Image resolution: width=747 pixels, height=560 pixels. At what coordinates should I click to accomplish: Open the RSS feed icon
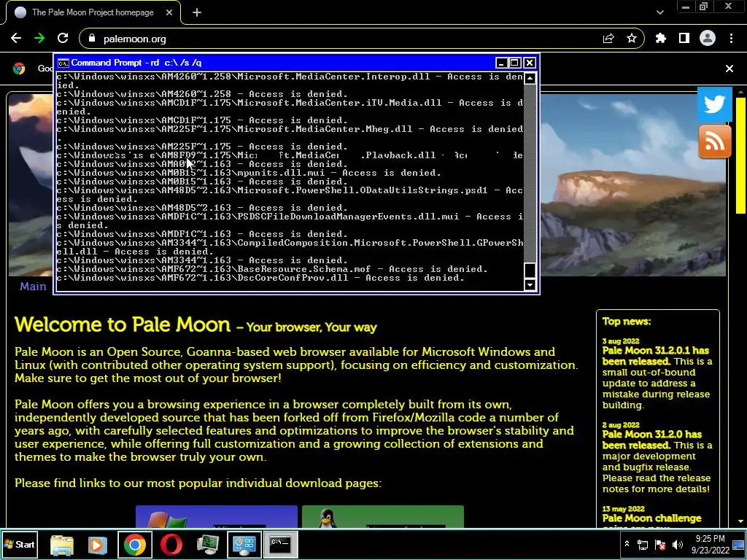tap(715, 141)
